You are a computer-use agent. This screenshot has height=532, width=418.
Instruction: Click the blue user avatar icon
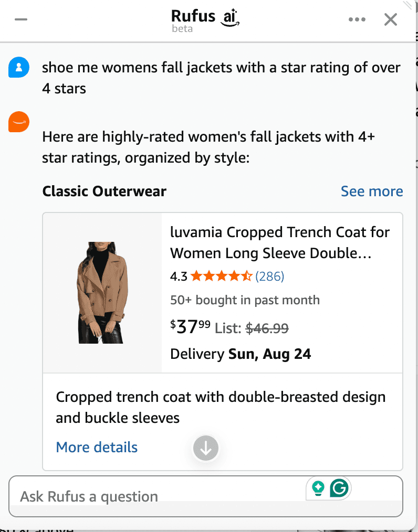[19, 67]
